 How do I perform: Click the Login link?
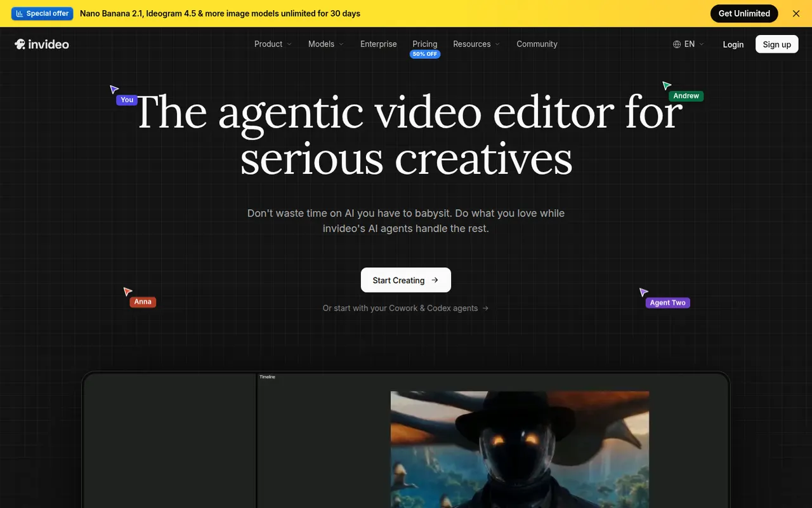(x=733, y=44)
